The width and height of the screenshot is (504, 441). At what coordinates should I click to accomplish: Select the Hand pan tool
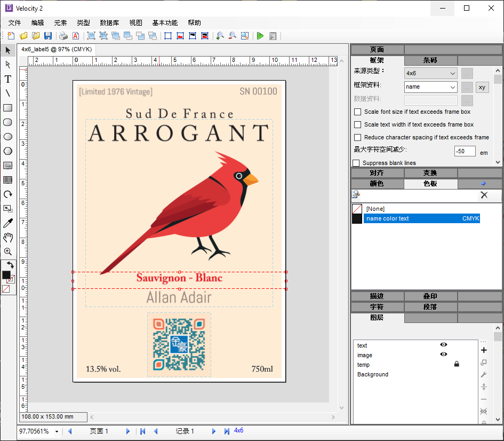point(8,238)
